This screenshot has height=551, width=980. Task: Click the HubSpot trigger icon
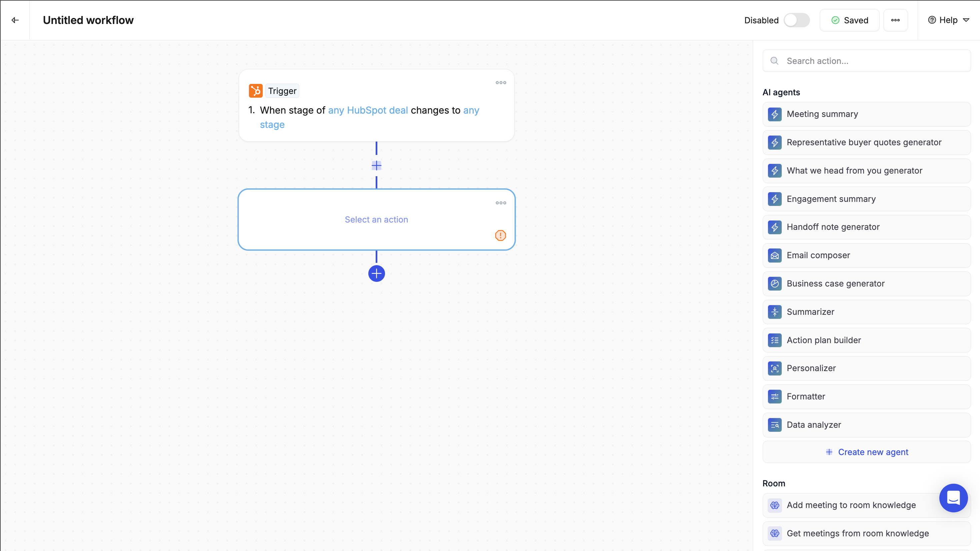(256, 91)
